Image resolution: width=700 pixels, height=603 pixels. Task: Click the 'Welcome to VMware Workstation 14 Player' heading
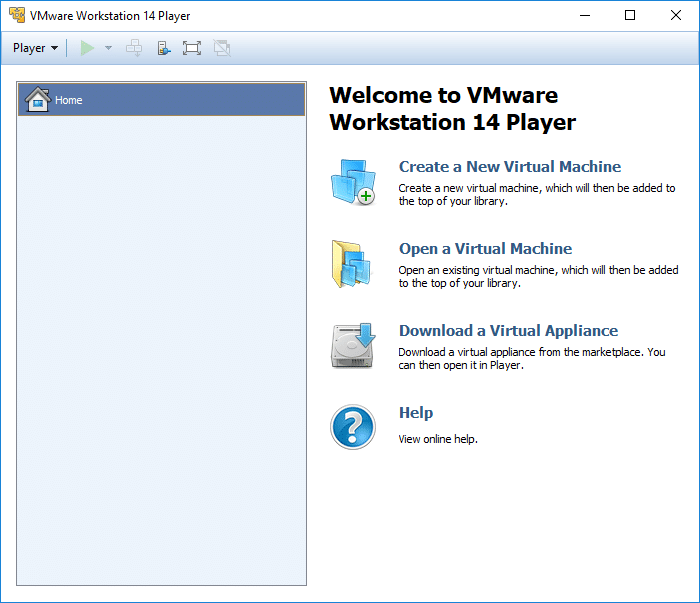(453, 108)
